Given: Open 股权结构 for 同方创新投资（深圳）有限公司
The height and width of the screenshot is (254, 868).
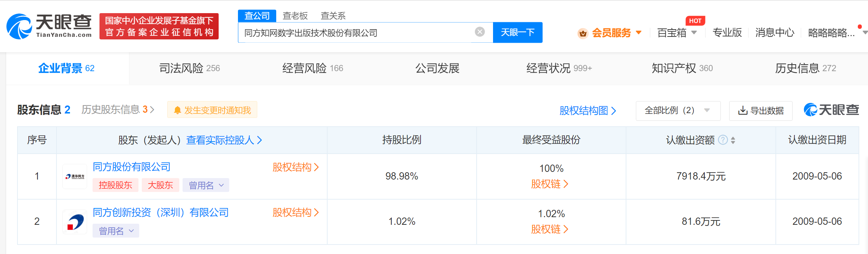Looking at the screenshot, I should tap(296, 212).
